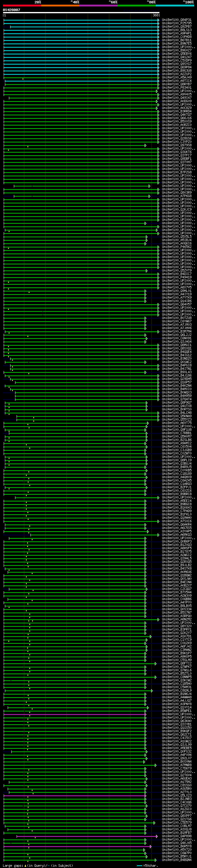Click the red 20% identity legend segment

pyautogui.click(x=22, y=6)
